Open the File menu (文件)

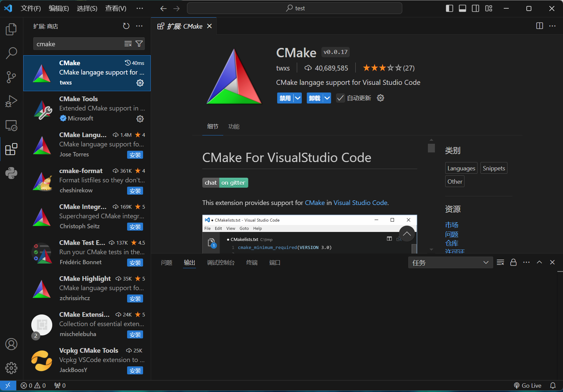[31, 8]
